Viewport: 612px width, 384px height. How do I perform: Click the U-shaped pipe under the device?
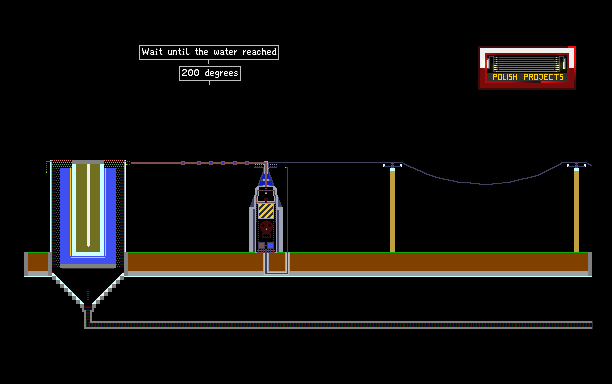click(x=276, y=263)
